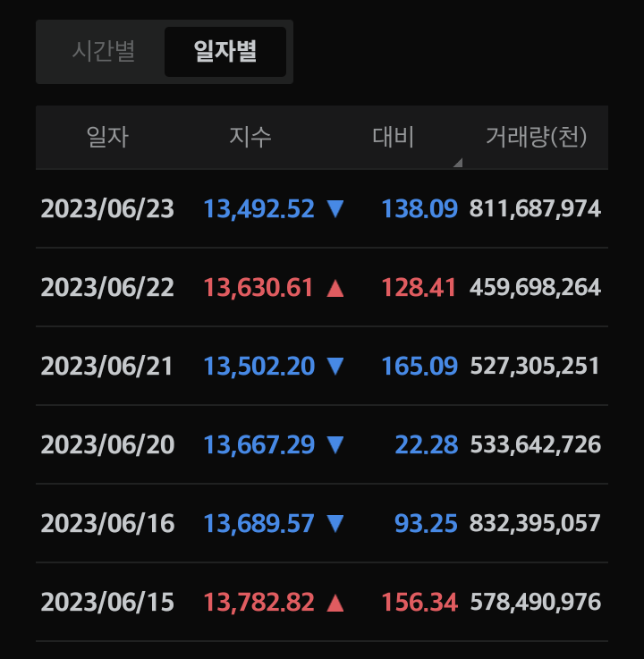Viewport: 644px width, 659px height.
Task: Click volume 533,642,726
Action: coord(536,444)
